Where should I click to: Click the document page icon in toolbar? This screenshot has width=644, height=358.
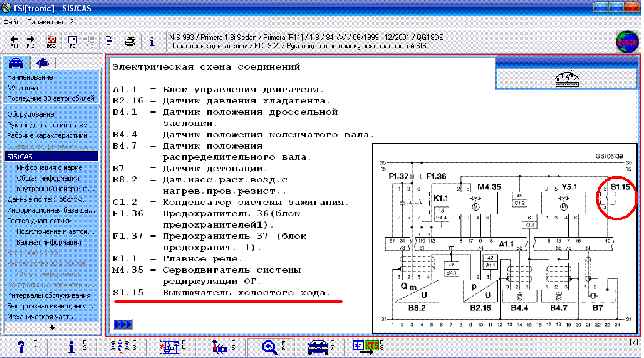pos(109,41)
